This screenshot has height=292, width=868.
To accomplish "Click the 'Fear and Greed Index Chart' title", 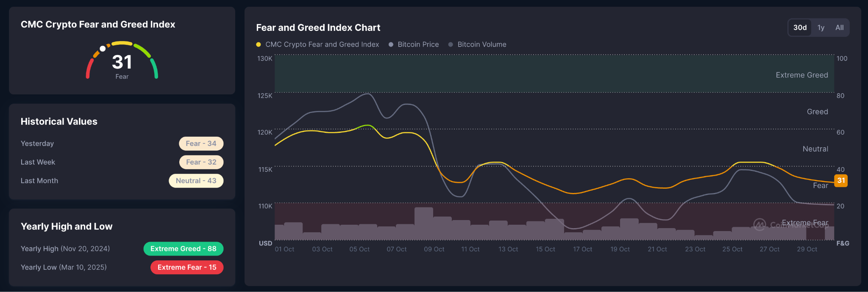I will 318,28.
